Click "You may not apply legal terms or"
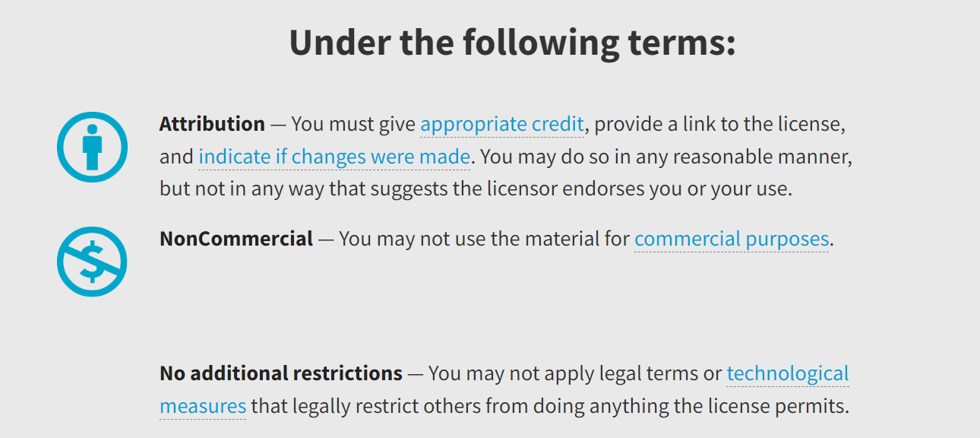Viewport: 980px width, 438px height. click(x=574, y=373)
